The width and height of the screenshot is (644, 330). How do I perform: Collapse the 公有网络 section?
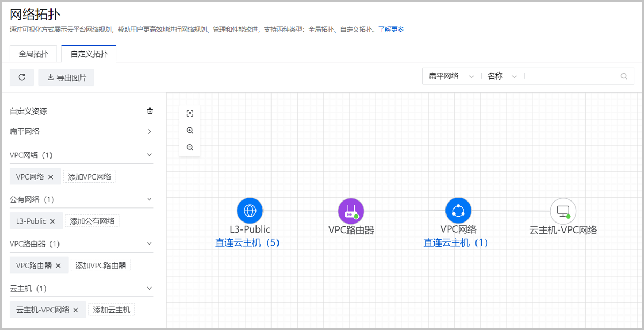149,199
